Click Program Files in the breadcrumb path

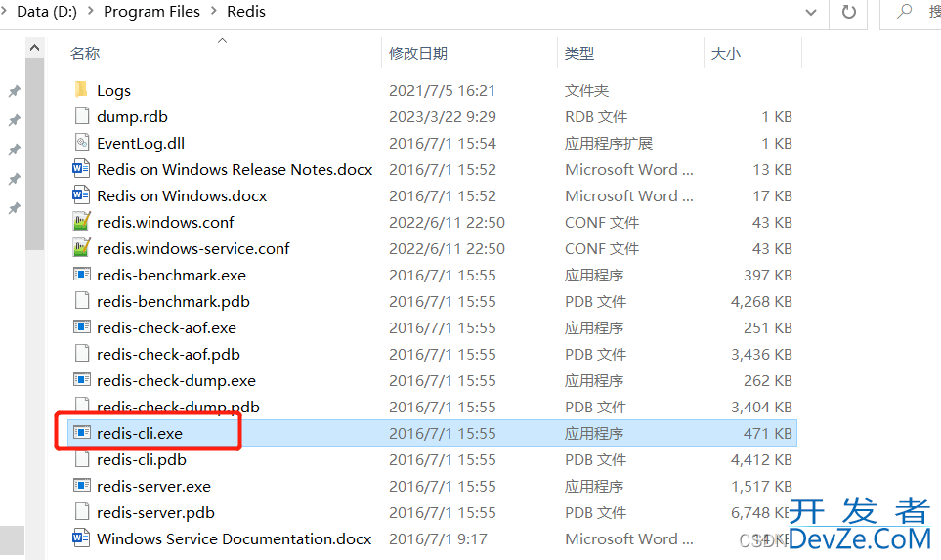(x=151, y=13)
